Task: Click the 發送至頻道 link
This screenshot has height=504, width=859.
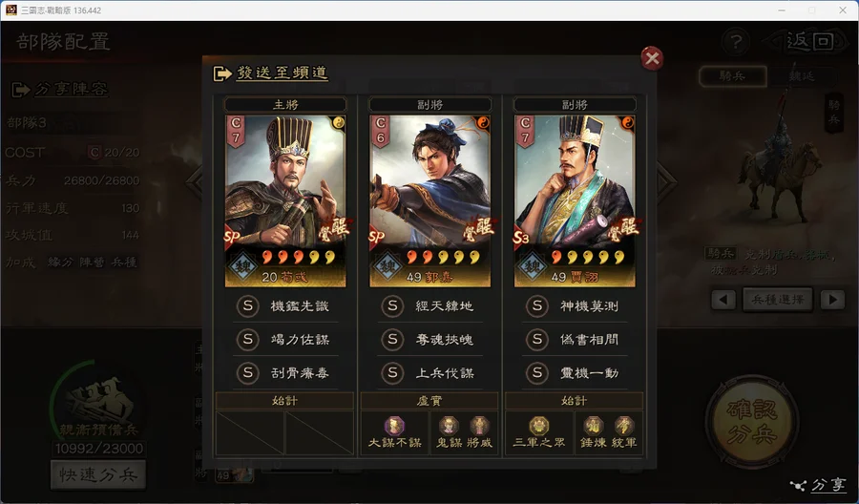Action: coord(283,73)
